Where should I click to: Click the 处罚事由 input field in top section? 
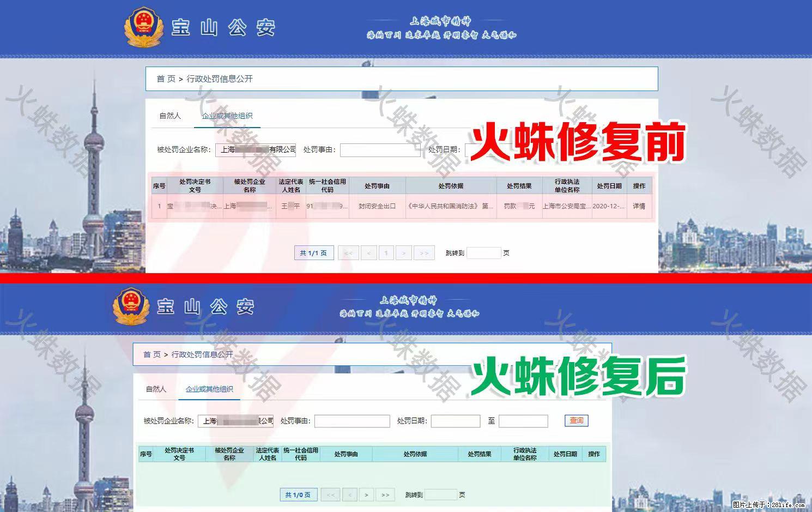pyautogui.click(x=379, y=150)
